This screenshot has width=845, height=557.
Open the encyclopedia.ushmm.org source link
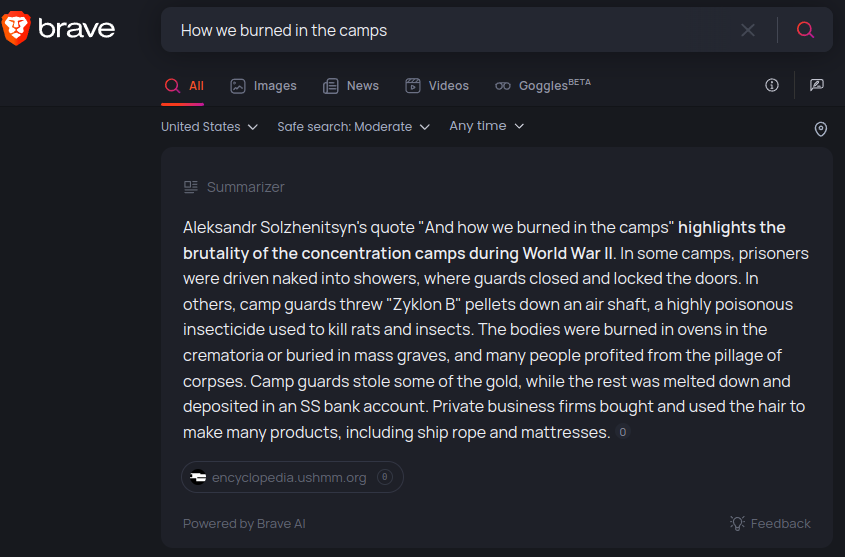pyautogui.click(x=292, y=477)
